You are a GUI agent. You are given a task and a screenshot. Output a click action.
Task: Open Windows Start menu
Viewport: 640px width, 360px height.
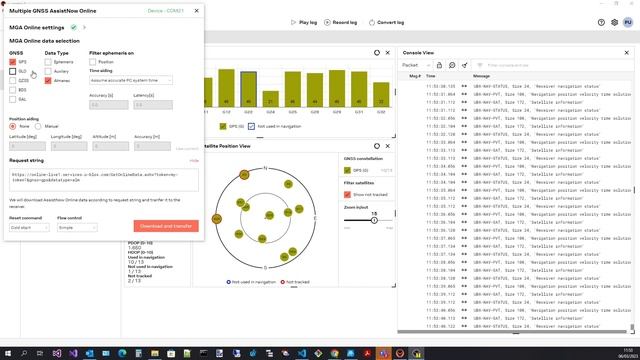click(x=7, y=353)
